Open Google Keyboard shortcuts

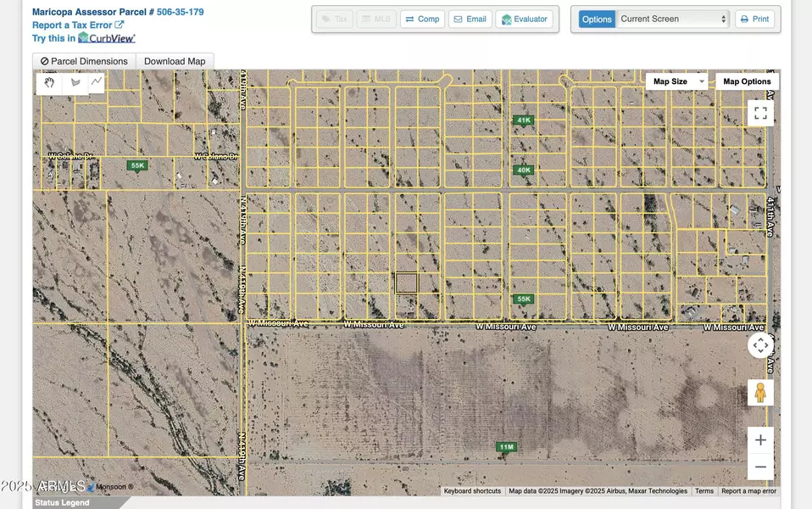(472, 490)
